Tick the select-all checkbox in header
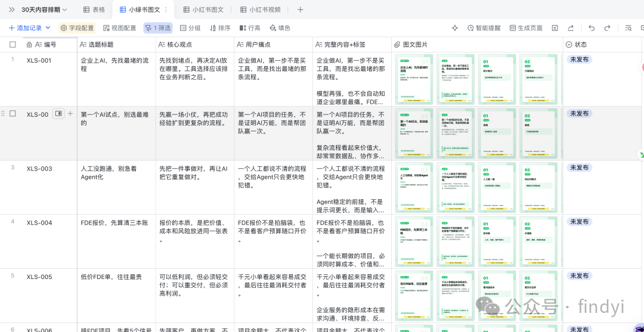 (13, 44)
